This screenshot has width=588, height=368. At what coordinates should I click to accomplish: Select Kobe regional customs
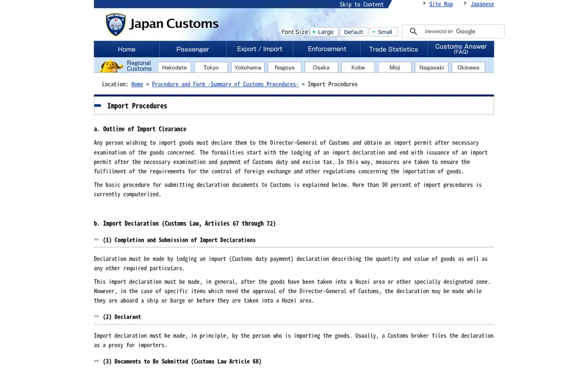coord(358,67)
